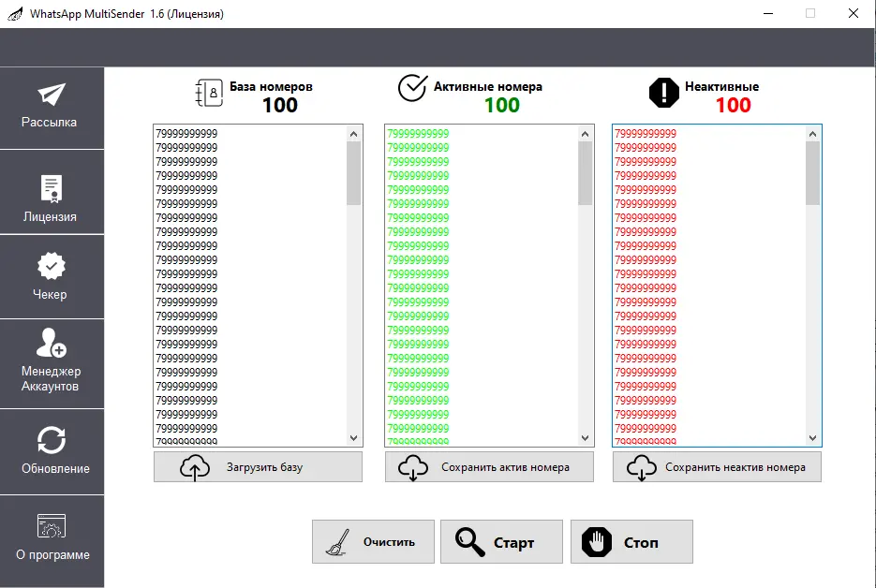Click the add-user account manager icon
Viewport: 876px width, 588px height.
click(x=52, y=343)
